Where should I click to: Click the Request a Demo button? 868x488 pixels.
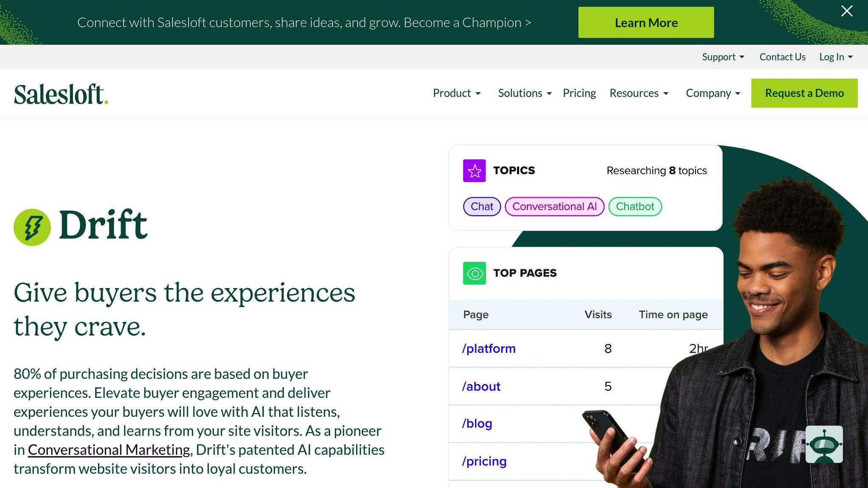(804, 93)
